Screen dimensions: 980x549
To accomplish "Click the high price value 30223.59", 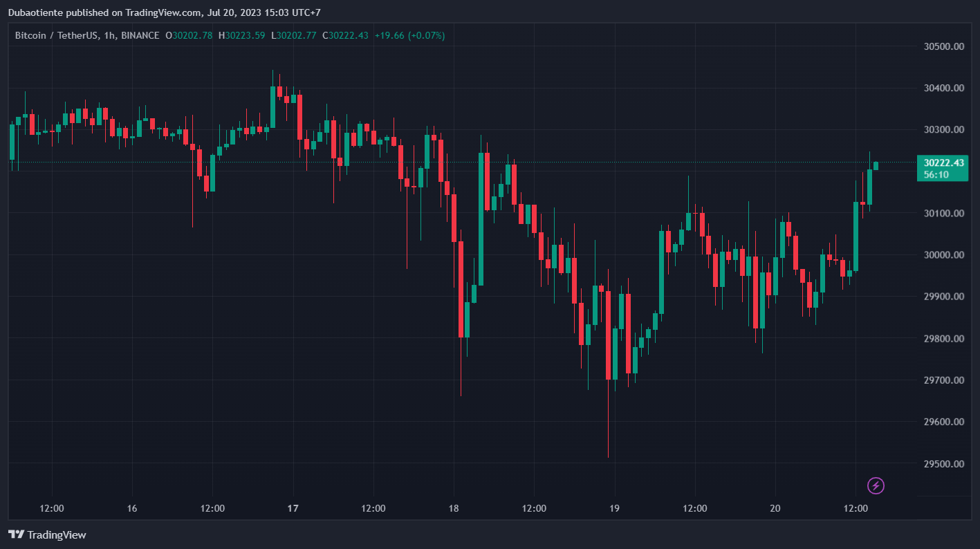I will pos(246,35).
